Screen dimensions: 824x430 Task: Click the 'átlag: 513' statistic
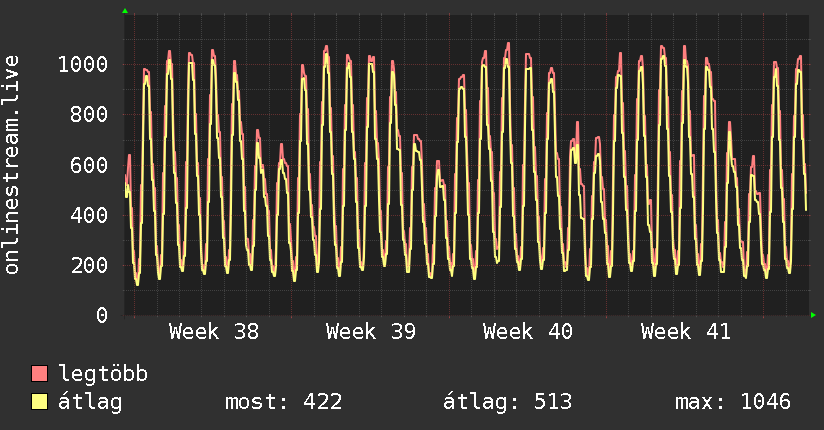point(507,402)
